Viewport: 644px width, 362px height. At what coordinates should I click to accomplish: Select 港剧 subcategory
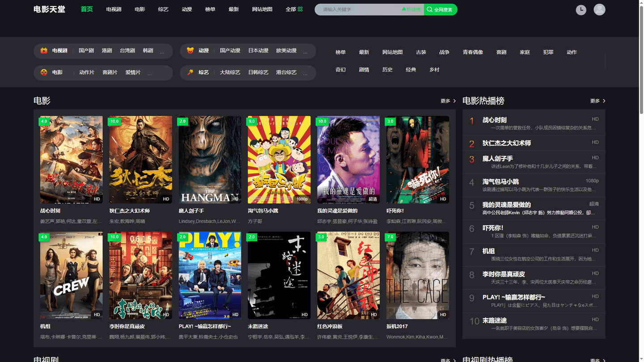tap(107, 51)
